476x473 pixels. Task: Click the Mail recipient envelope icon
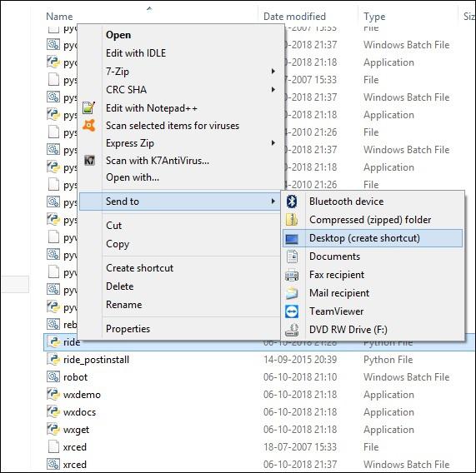click(292, 293)
